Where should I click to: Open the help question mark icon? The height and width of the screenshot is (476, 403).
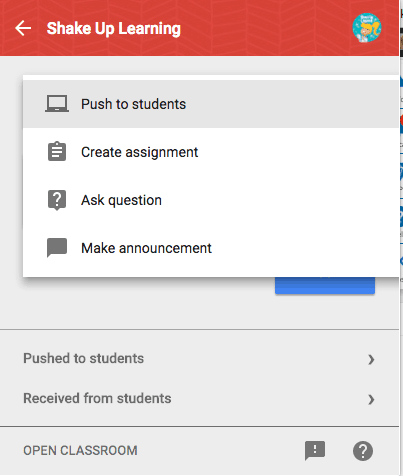tap(363, 451)
